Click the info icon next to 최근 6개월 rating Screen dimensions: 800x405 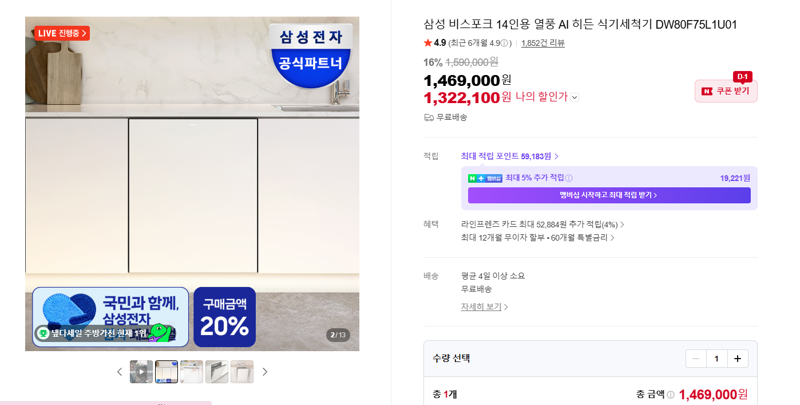[x=504, y=43]
